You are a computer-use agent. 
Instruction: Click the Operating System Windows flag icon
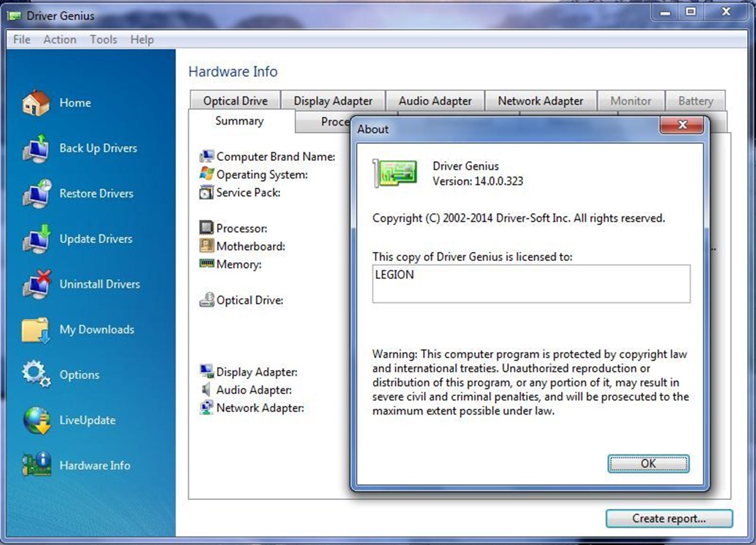pyautogui.click(x=207, y=174)
